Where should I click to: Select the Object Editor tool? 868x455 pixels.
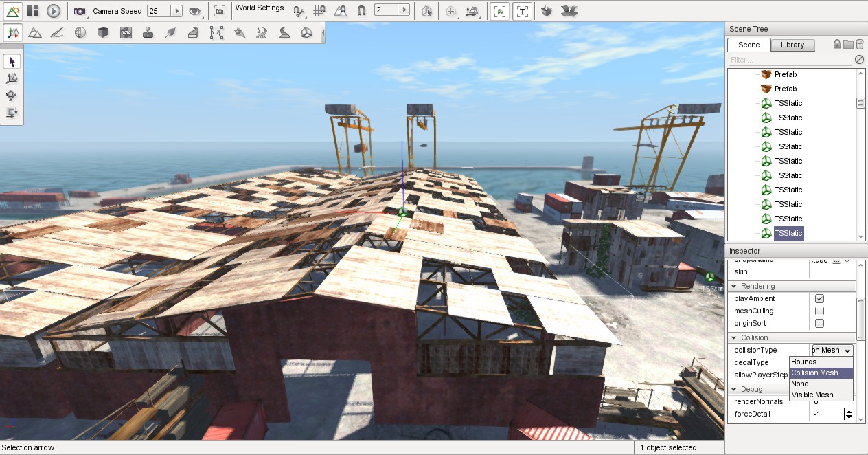(12, 32)
